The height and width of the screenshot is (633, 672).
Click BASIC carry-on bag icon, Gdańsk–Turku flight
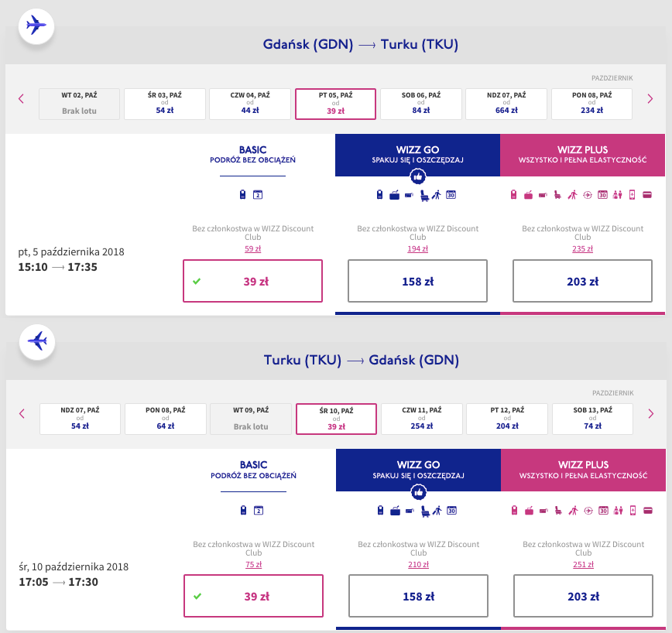[x=242, y=195]
